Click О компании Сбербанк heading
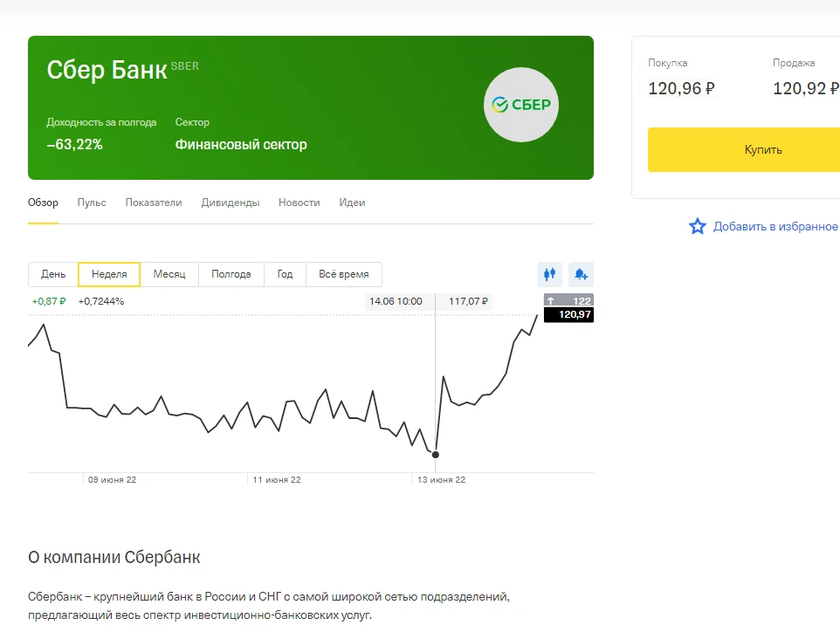The height and width of the screenshot is (632, 840). click(x=114, y=558)
